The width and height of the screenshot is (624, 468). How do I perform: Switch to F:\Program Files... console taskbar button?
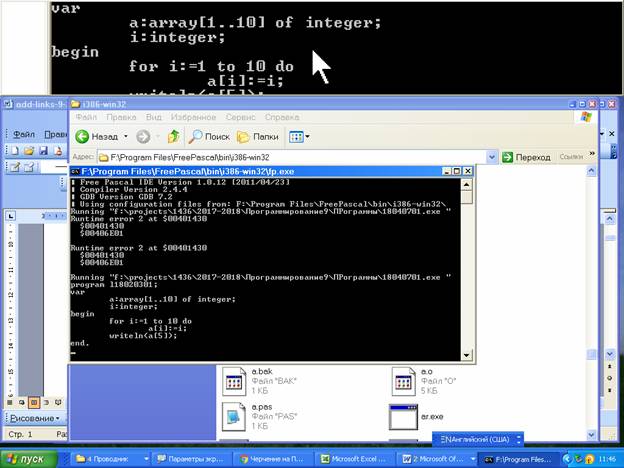519,459
